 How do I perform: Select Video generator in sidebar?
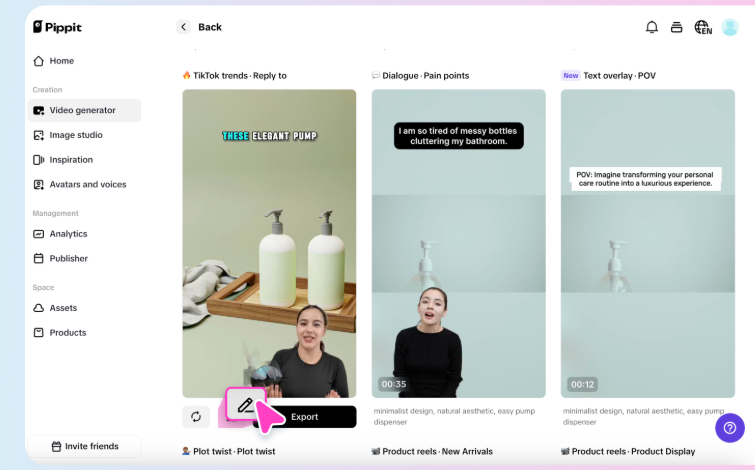(x=84, y=110)
